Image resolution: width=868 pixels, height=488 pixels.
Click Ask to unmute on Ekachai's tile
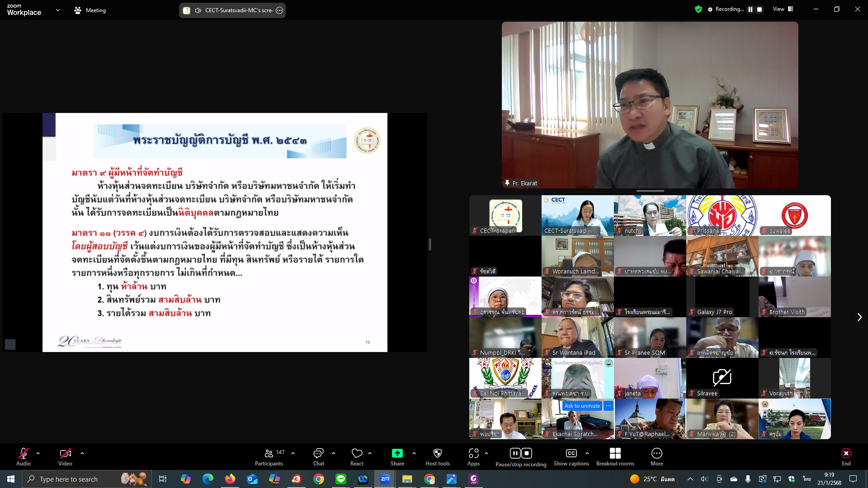point(582,406)
